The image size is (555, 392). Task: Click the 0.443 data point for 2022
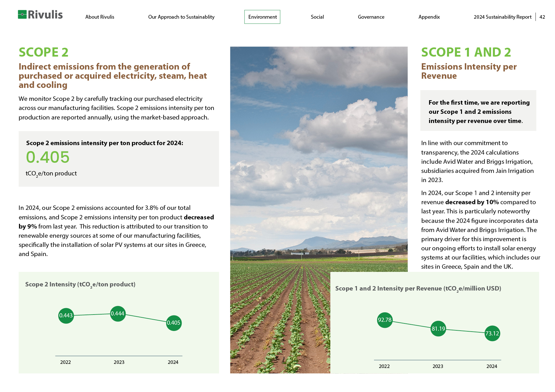tap(66, 315)
